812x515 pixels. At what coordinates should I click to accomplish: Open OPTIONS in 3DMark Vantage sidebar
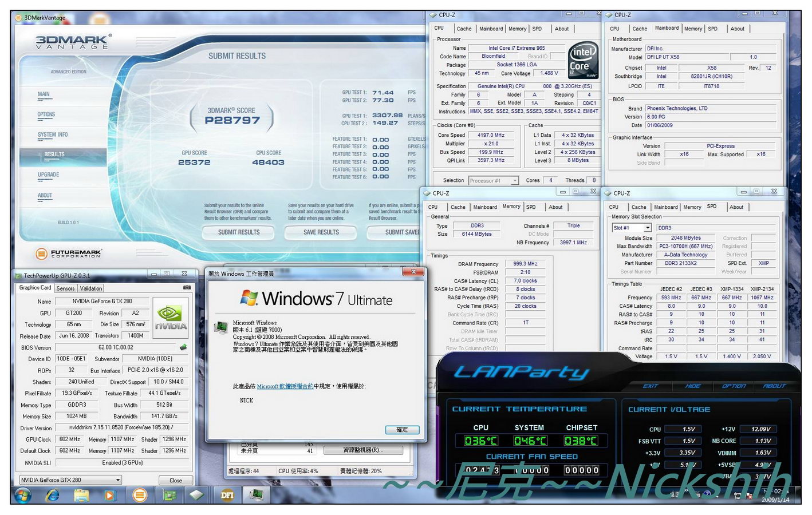click(46, 114)
